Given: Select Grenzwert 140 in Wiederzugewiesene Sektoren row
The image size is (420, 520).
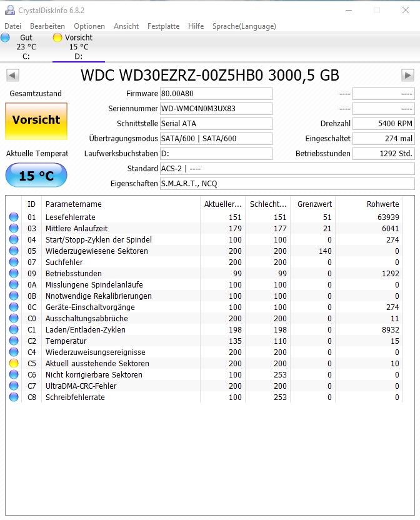Looking at the screenshot, I should click(x=325, y=251).
